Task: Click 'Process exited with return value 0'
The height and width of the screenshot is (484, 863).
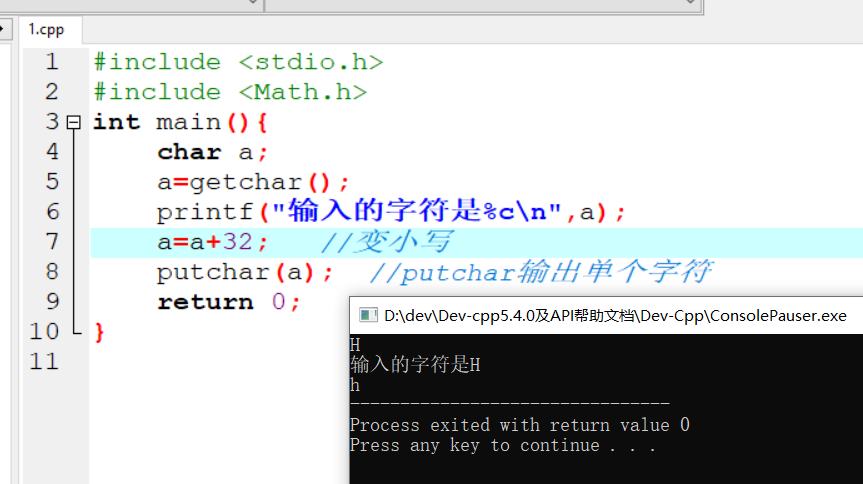Action: (x=520, y=425)
